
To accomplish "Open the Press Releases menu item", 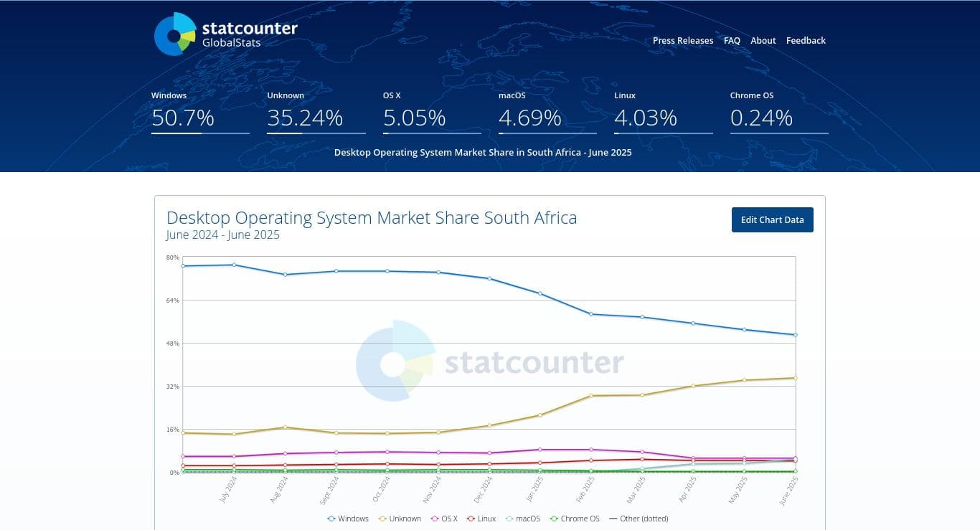I will tap(683, 41).
